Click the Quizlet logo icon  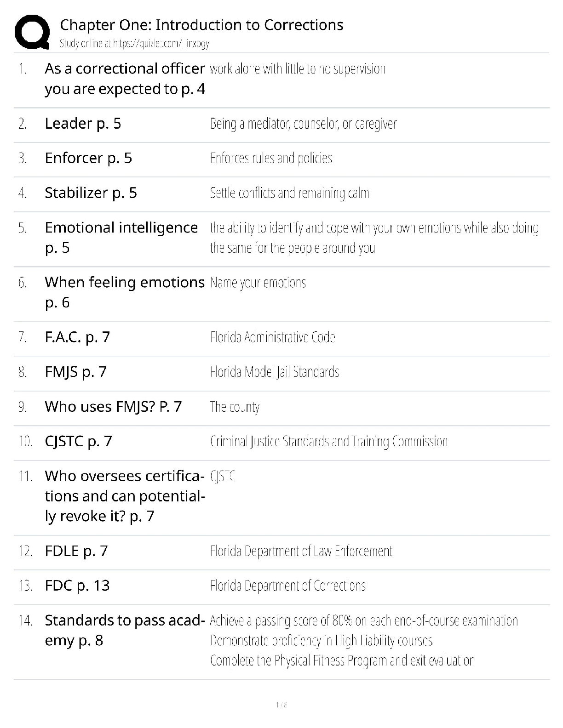coord(32,32)
